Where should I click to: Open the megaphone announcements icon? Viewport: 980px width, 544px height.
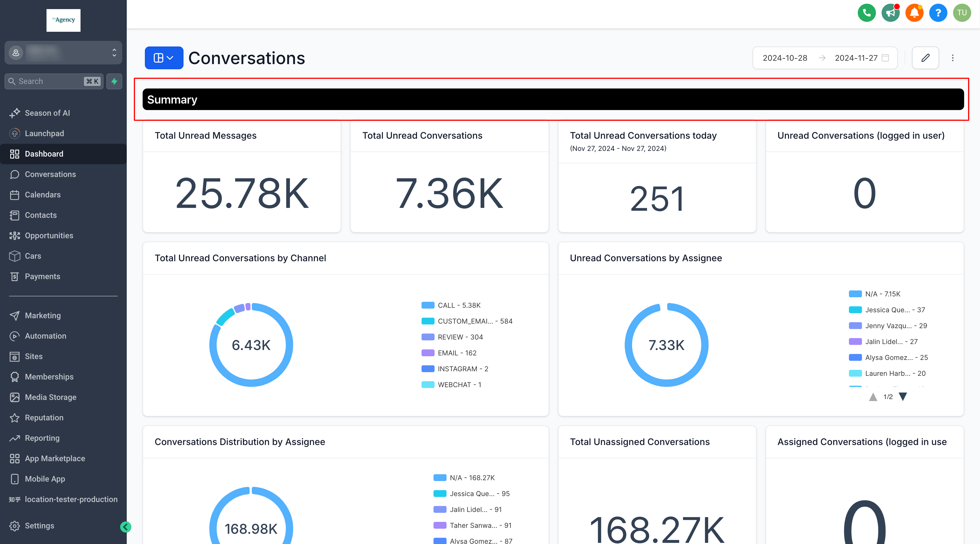click(x=891, y=13)
